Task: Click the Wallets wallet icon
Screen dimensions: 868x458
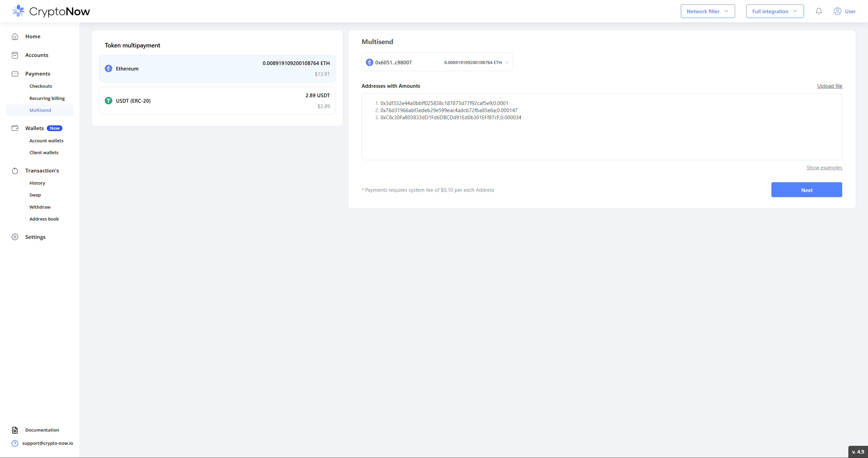Action: tap(15, 128)
